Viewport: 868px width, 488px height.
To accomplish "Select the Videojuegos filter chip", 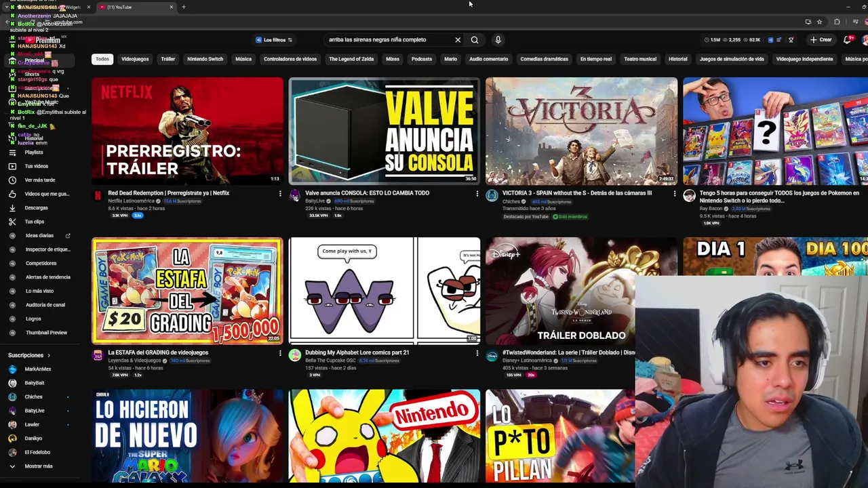I will pos(135,59).
